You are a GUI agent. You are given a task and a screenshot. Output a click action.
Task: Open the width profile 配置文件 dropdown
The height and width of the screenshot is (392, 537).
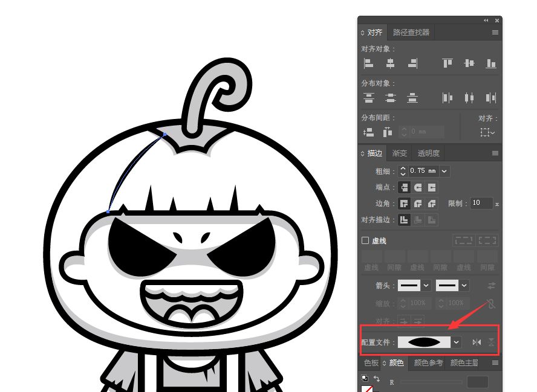tap(457, 342)
